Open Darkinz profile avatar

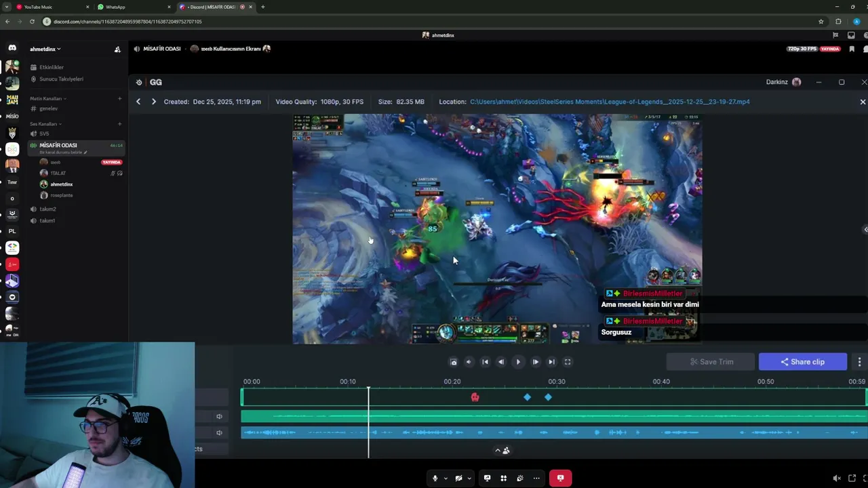[797, 82]
